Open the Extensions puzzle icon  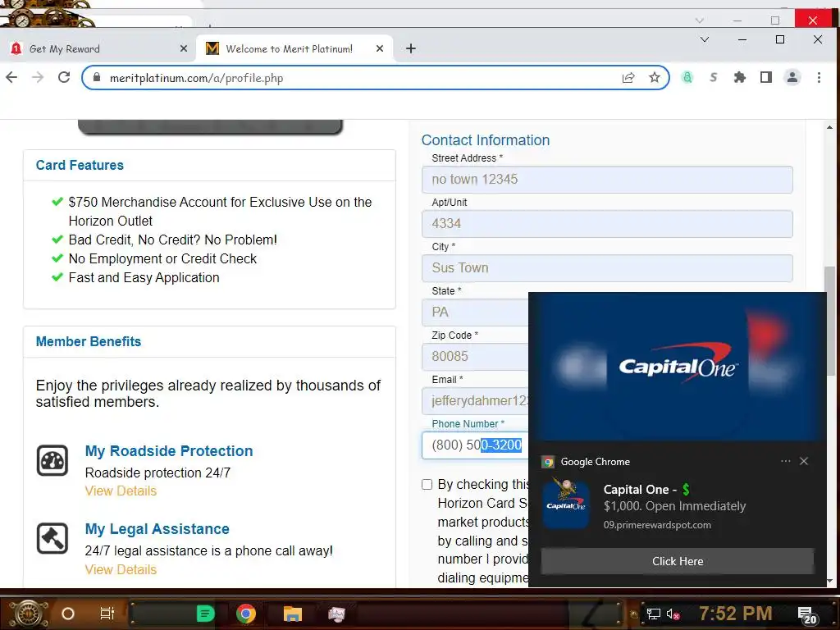click(740, 78)
